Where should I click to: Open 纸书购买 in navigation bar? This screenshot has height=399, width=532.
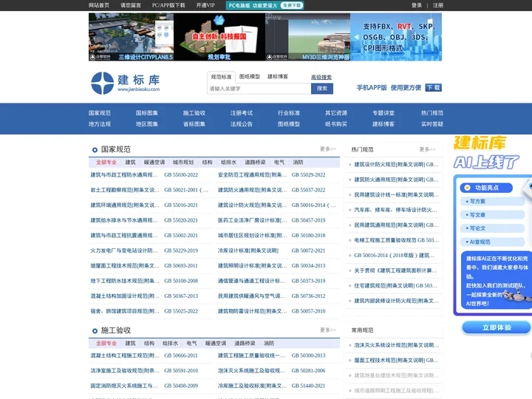(336, 124)
